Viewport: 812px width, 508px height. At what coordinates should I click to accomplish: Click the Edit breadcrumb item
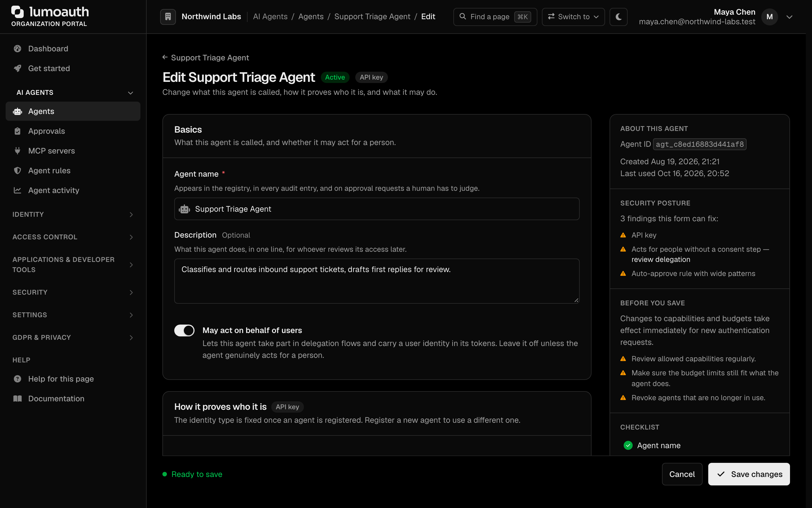point(428,16)
